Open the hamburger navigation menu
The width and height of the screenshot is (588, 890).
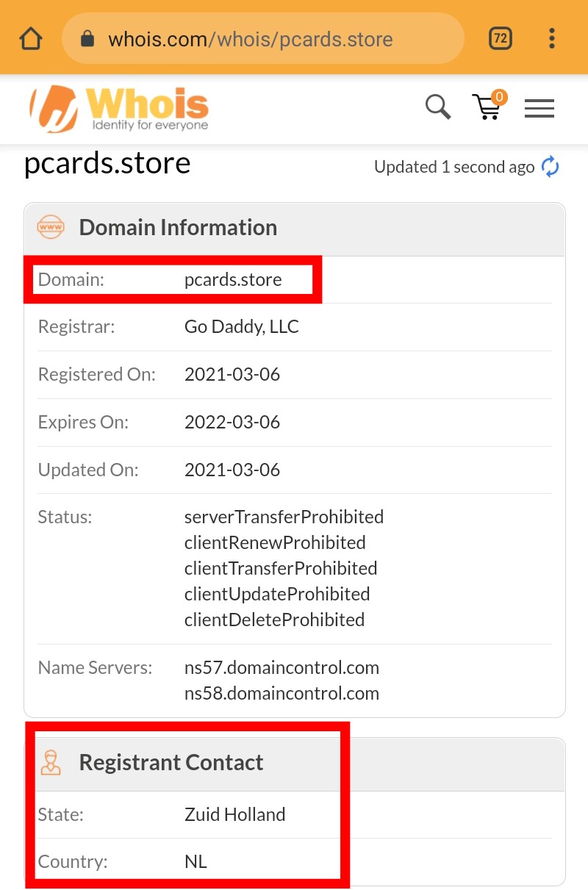point(539,109)
